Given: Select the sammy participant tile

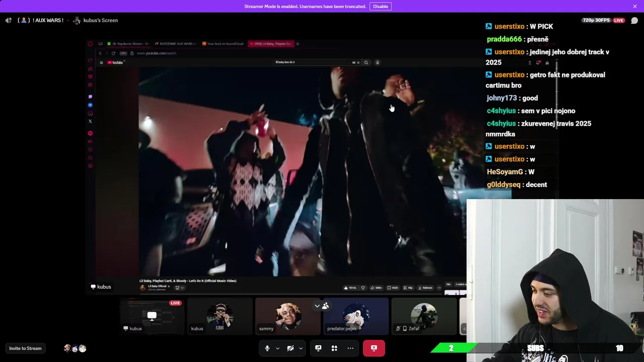Looking at the screenshot, I should point(288,316).
